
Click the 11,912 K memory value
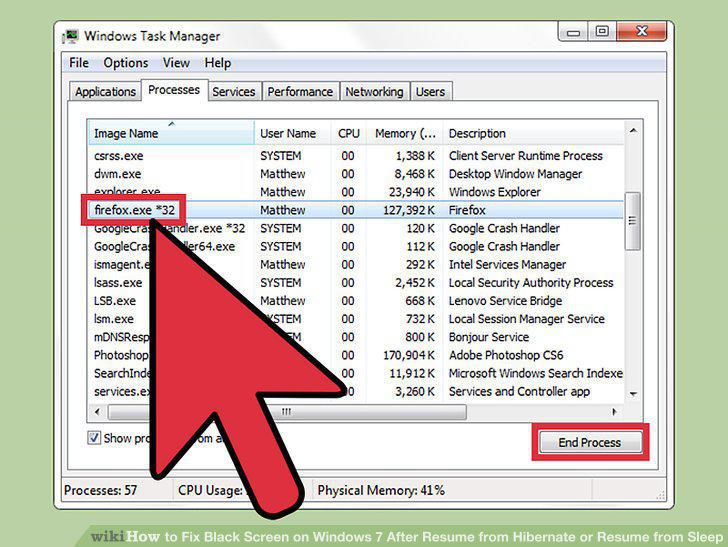412,373
